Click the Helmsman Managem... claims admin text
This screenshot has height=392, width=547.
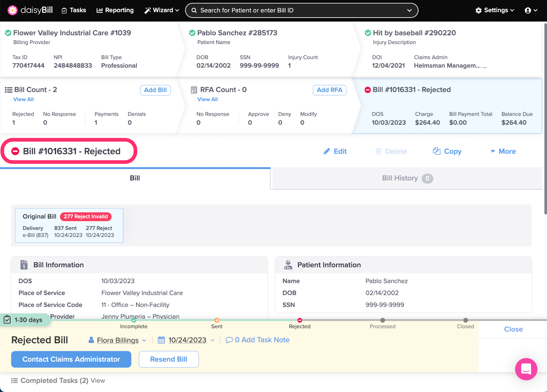pos(447,66)
